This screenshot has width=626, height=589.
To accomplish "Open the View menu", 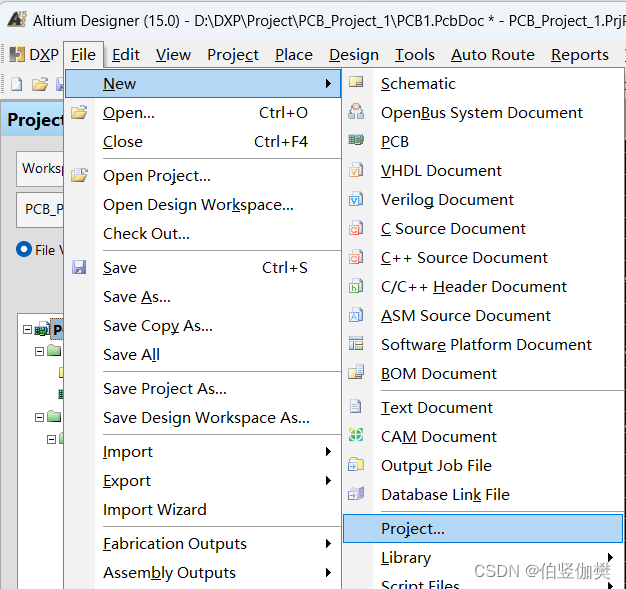I will click(173, 55).
